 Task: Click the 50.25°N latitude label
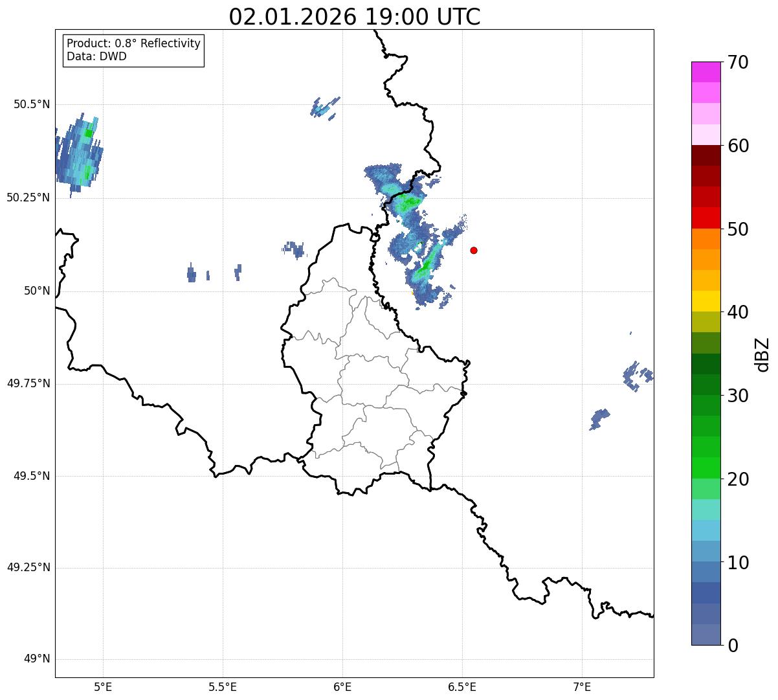coord(28,198)
